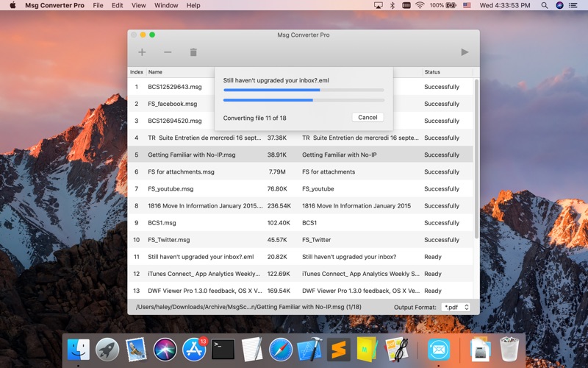588x368 pixels.
Task: Open AirPlay display menu
Action: click(379, 5)
